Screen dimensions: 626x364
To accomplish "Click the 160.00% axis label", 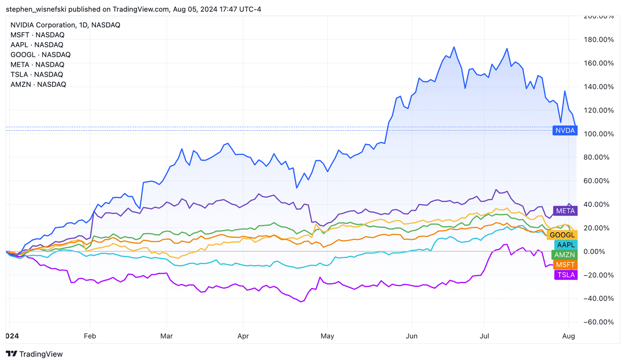I will click(x=599, y=63).
